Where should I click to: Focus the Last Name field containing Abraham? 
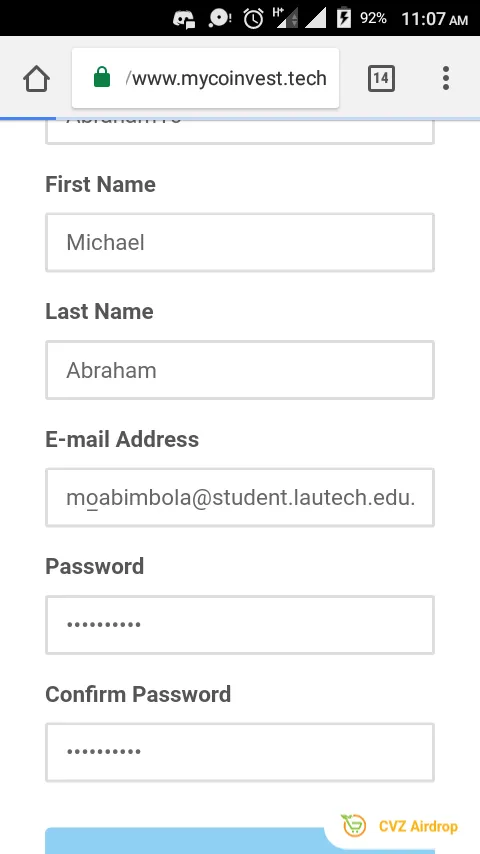pos(240,370)
